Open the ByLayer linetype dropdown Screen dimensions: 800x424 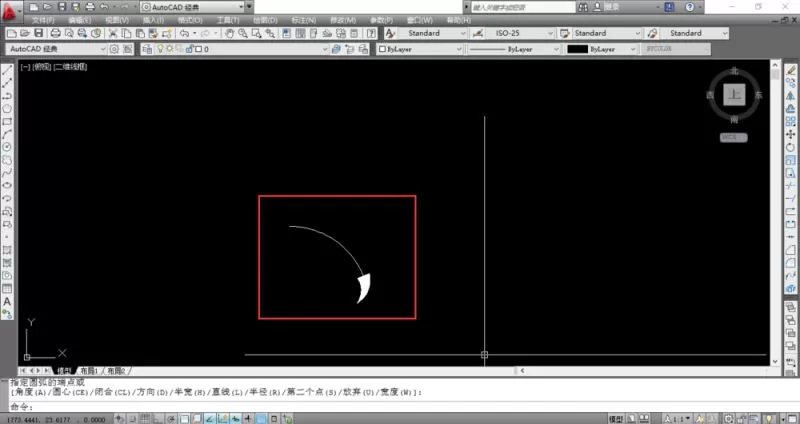[x=514, y=49]
